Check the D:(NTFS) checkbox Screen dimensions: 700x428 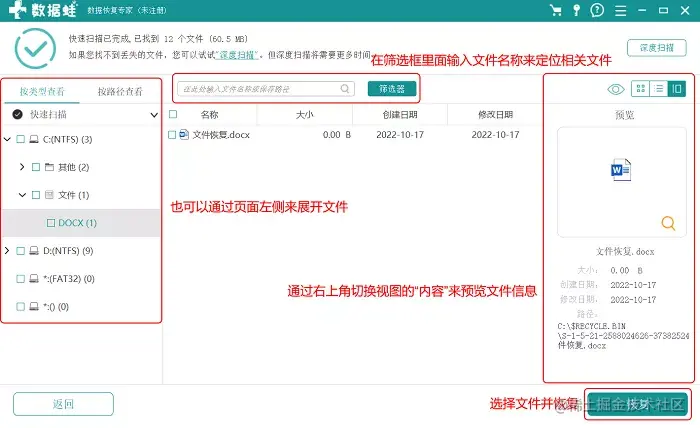click(21, 251)
